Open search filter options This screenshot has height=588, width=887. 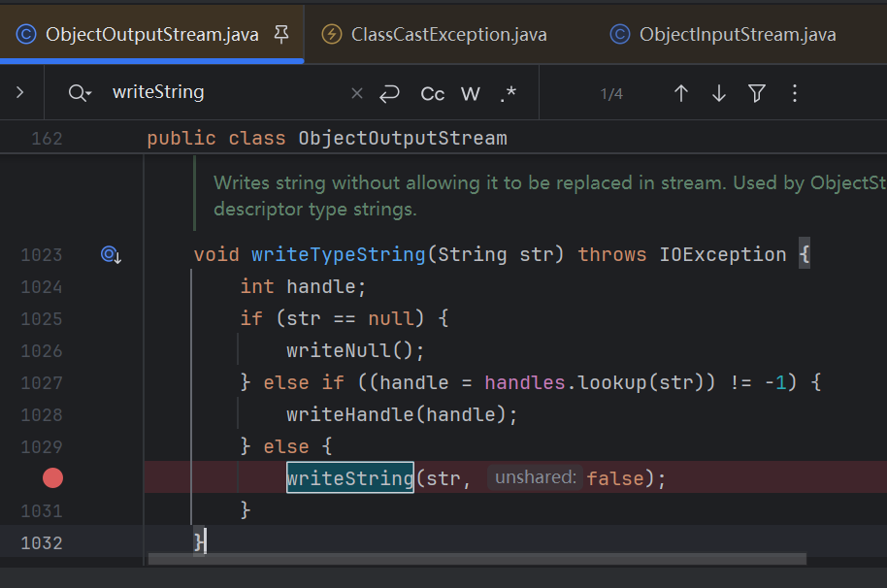[757, 93]
